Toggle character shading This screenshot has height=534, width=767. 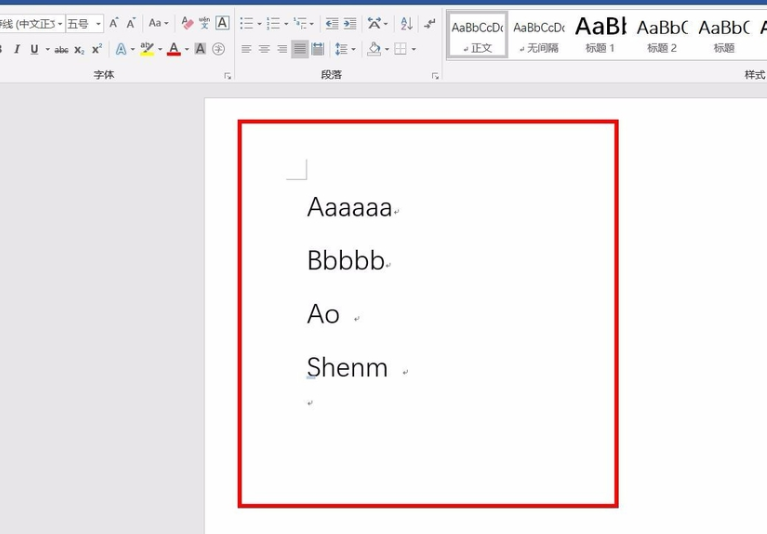[x=200, y=49]
